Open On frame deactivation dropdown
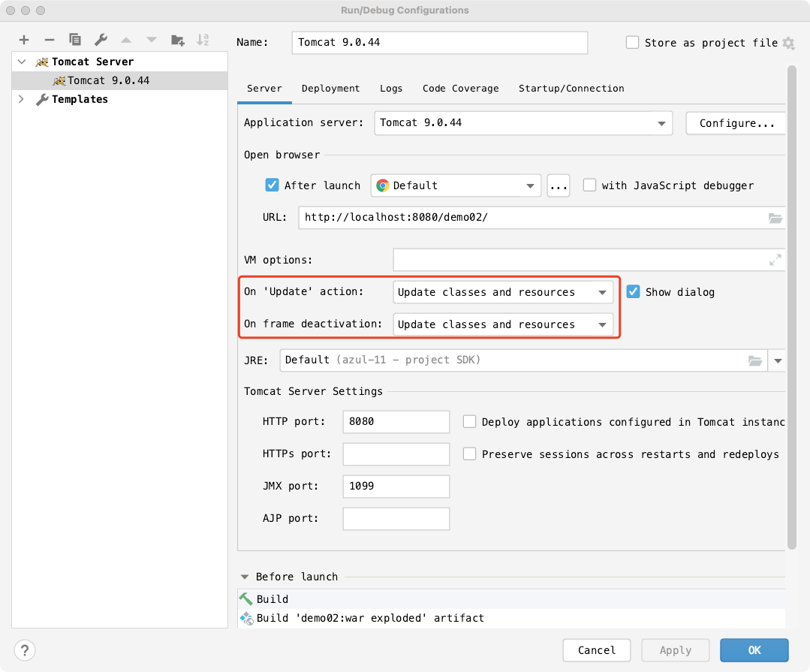810x672 pixels. pos(503,324)
